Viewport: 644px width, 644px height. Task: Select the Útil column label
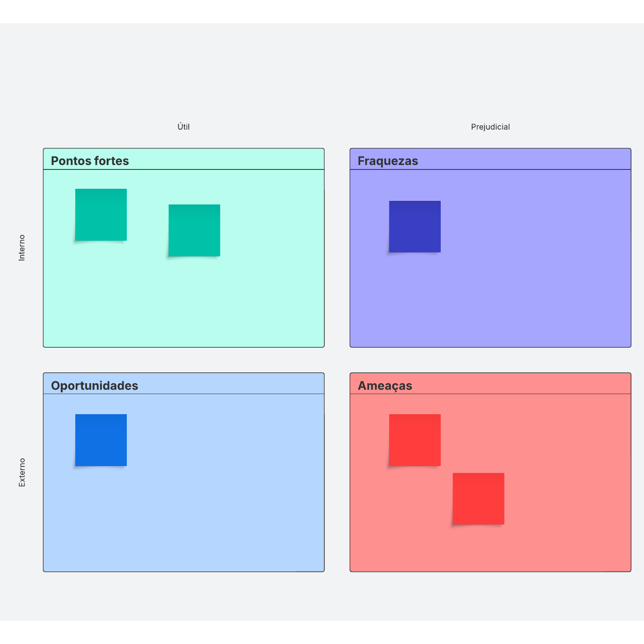tap(184, 127)
